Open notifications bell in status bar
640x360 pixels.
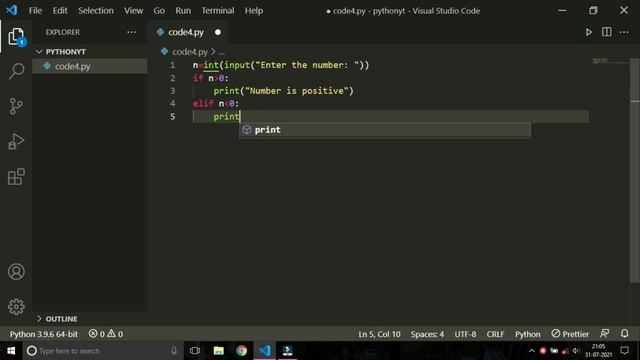point(624,333)
